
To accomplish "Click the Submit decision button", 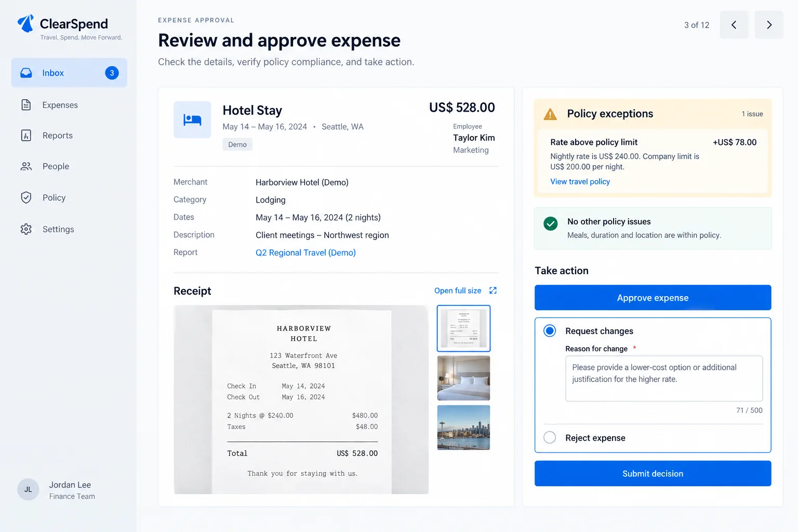I will 653,473.
